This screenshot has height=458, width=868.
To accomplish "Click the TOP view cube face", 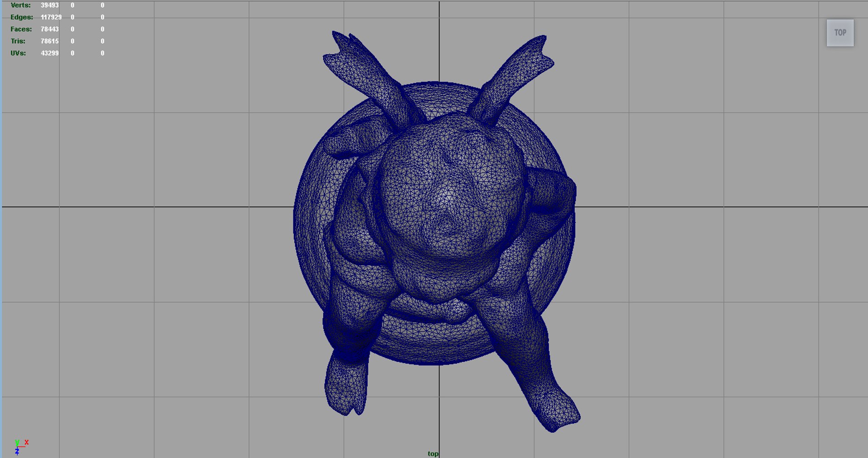I will [840, 33].
